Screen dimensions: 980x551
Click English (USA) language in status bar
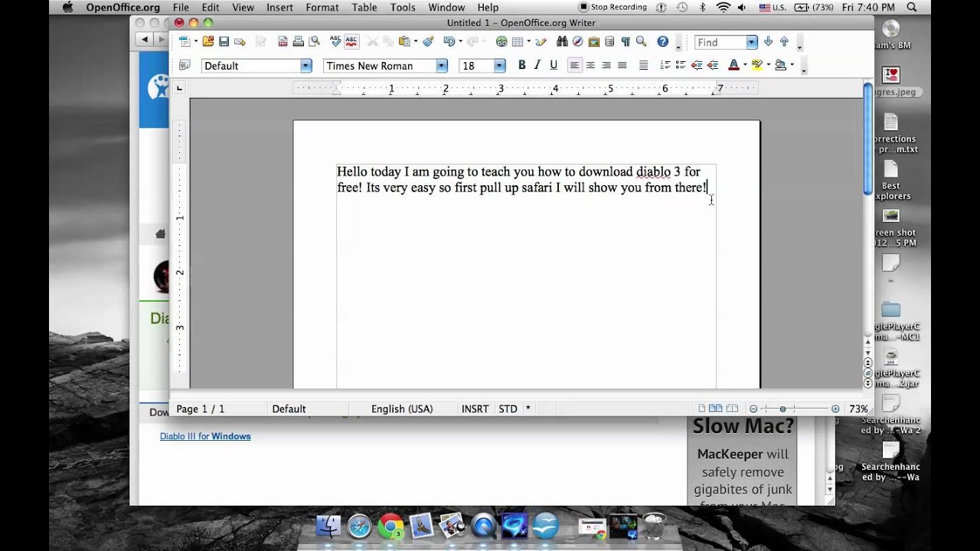(x=402, y=409)
